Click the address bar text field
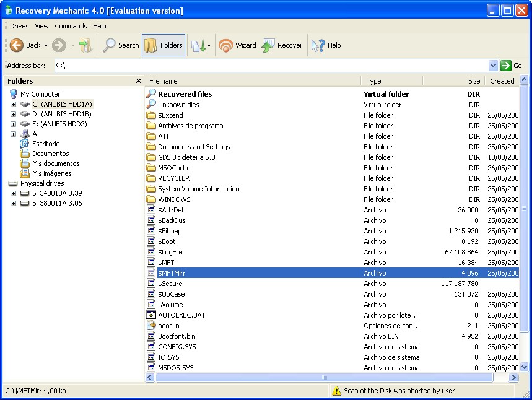 tap(271, 66)
